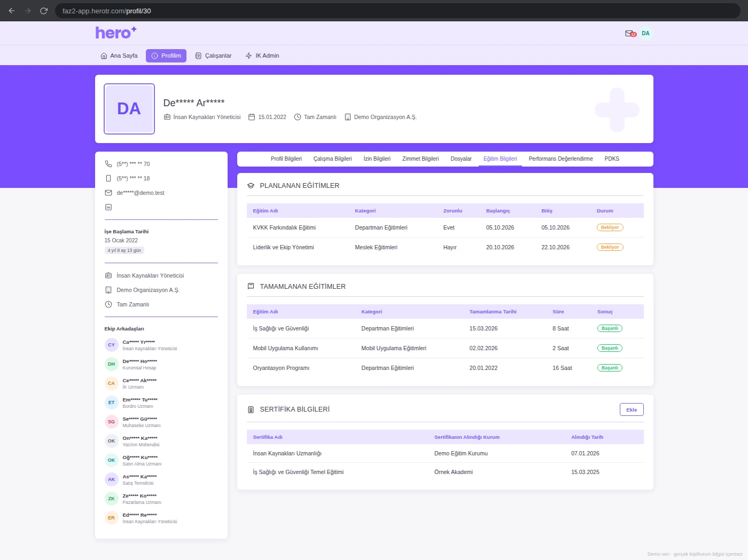Screen dimensions: 748x560
Task: Switch to the İzin Bilgileri tab
Action: tap(377, 159)
